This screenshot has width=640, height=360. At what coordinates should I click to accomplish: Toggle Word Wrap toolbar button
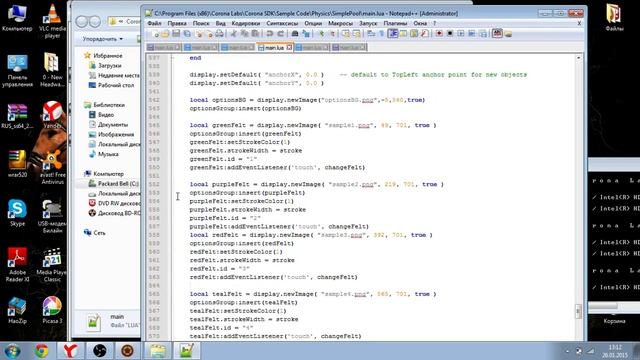[x=371, y=34]
